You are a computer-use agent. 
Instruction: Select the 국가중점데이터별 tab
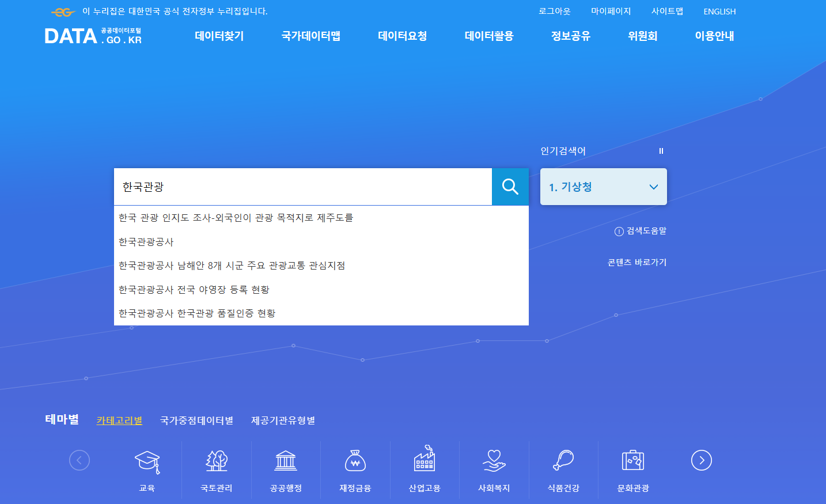click(196, 420)
